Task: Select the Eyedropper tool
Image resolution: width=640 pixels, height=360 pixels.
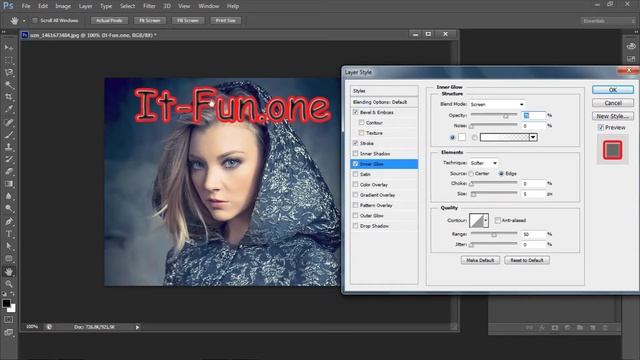Action: pos(9,109)
